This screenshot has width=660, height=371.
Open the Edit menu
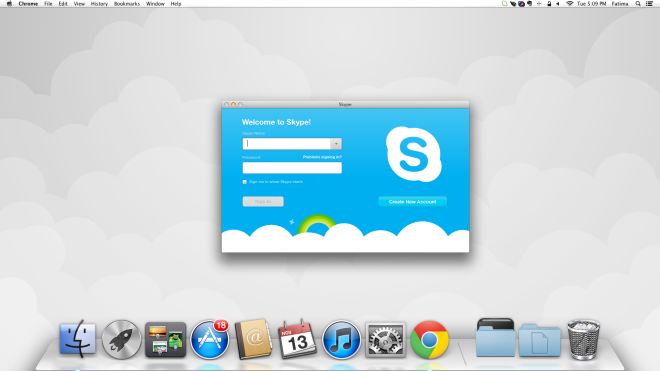(63, 4)
